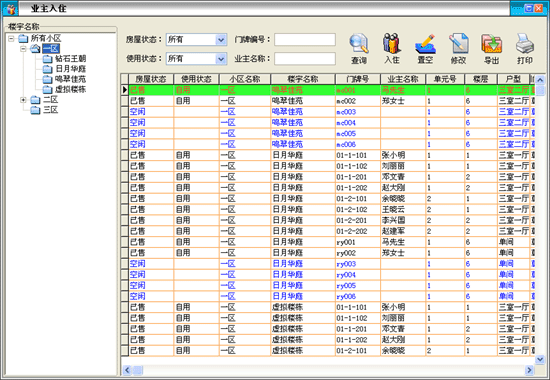Click the 修改 edit icon
550x380 pixels.
pyautogui.click(x=458, y=44)
